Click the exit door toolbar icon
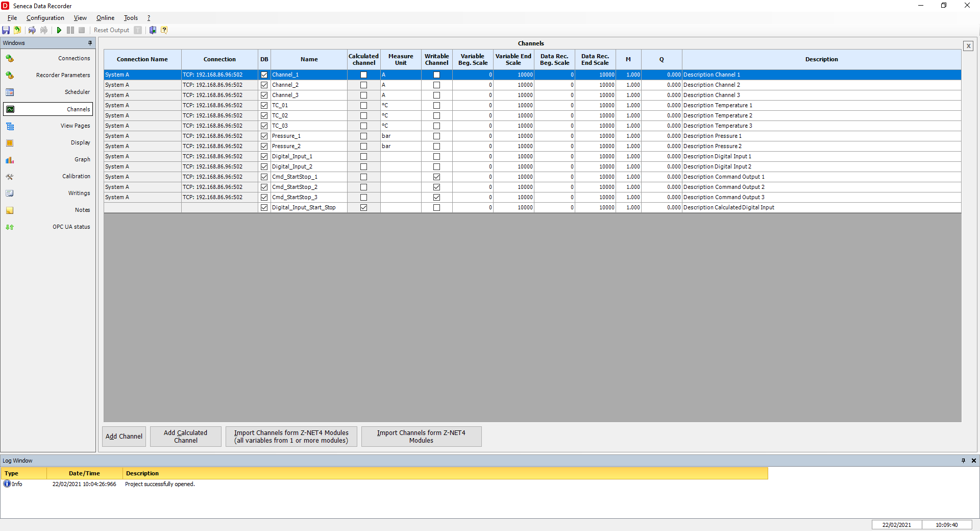The width and height of the screenshot is (980, 531). [153, 30]
